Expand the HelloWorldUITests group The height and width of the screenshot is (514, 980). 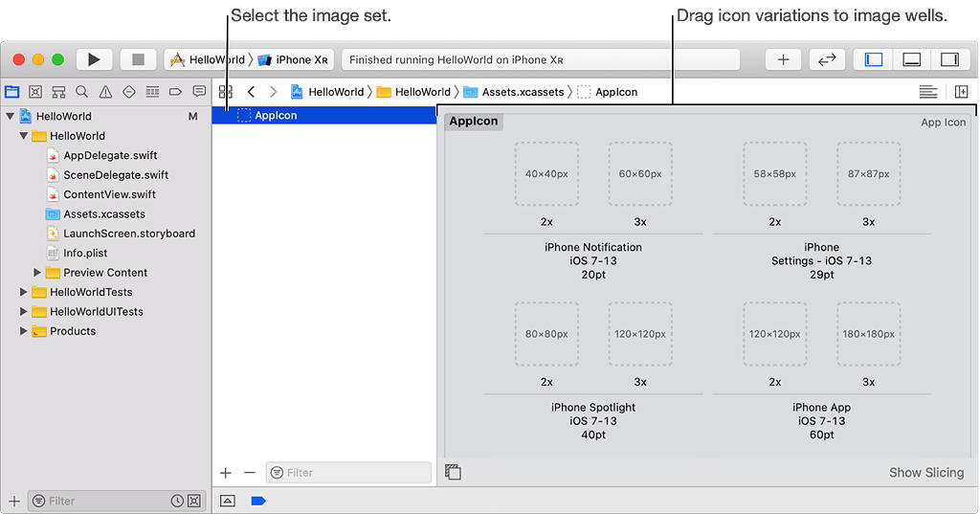pos(24,311)
